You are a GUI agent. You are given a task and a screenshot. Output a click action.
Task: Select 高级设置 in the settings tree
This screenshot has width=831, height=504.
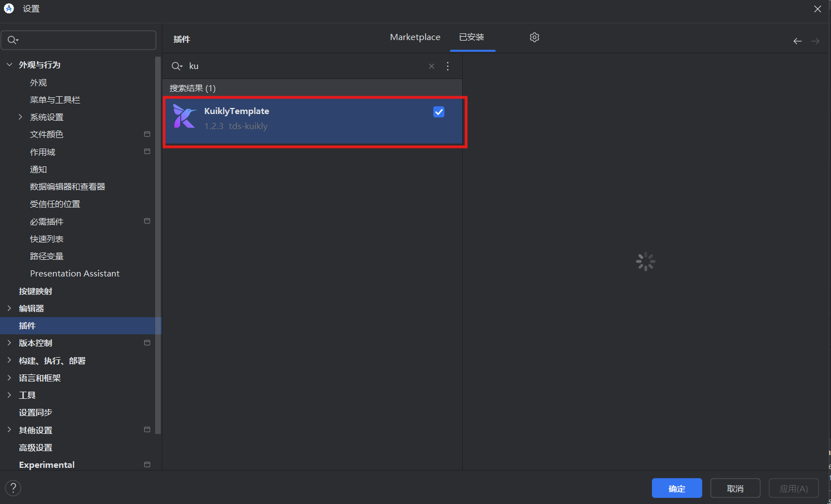[x=36, y=447]
